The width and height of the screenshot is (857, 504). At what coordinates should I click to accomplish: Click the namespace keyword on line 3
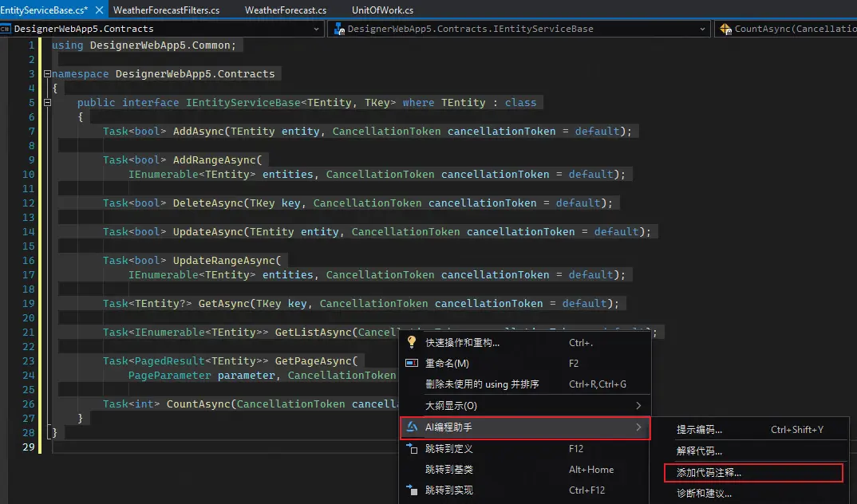81,73
